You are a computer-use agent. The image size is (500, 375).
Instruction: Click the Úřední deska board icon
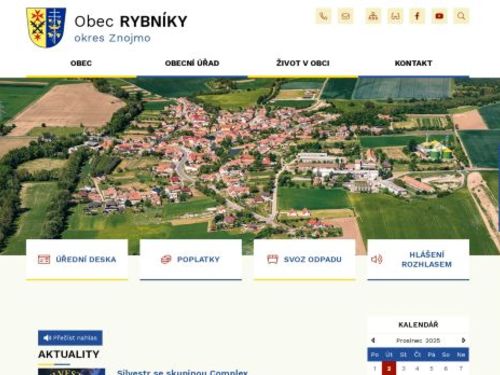pyautogui.click(x=44, y=259)
